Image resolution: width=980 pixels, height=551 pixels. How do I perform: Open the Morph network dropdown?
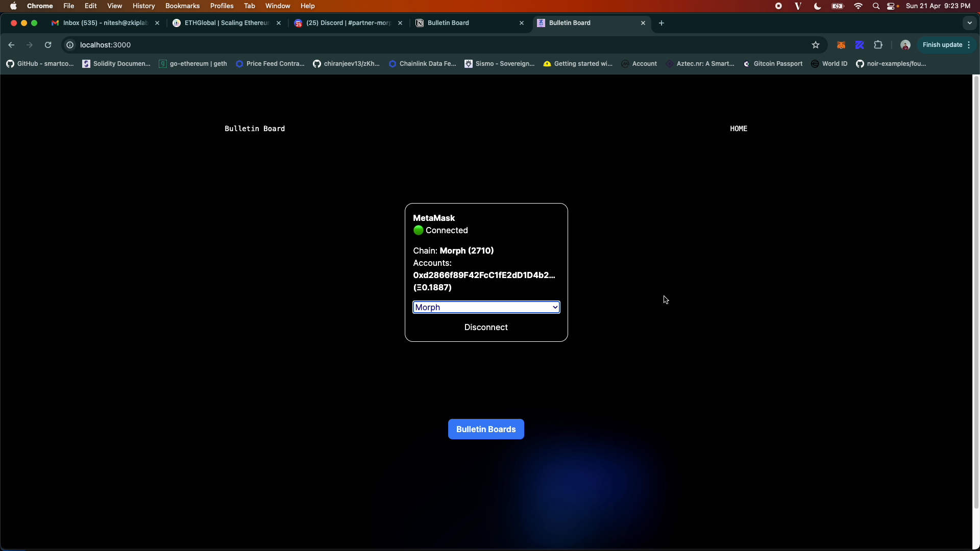486,307
